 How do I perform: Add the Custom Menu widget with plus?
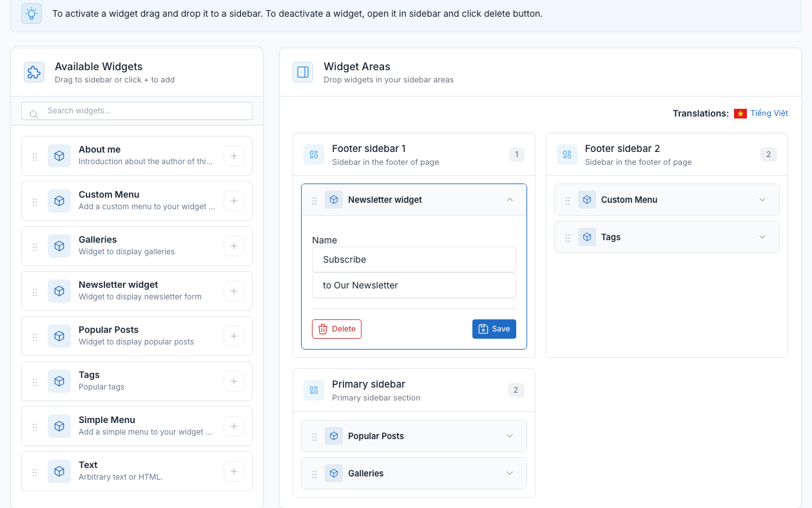(x=234, y=201)
